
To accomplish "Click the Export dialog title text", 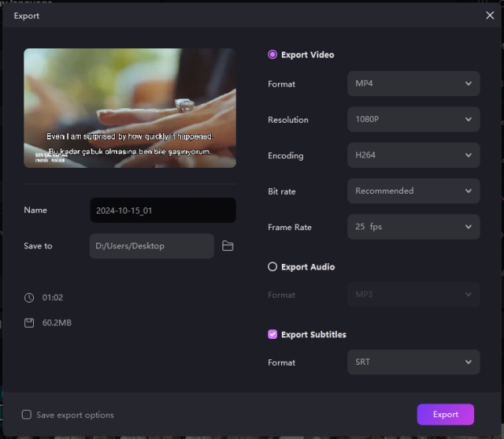I will (27, 16).
